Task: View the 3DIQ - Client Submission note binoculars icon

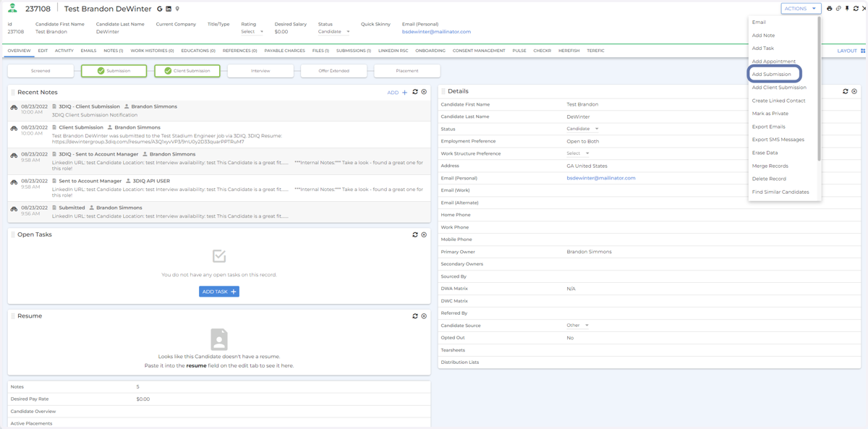Action: (14, 107)
